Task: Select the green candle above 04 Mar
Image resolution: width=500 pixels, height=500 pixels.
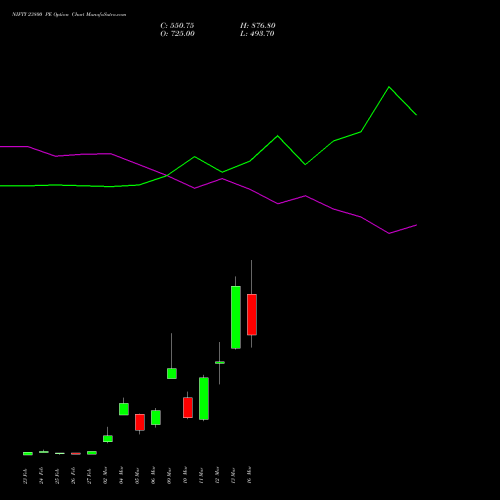Action: pos(124,409)
